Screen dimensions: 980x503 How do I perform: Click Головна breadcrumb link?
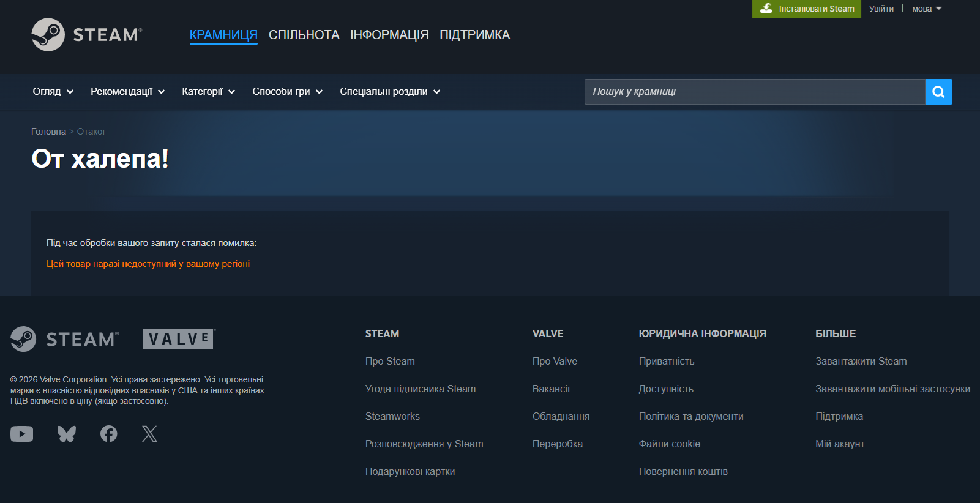pyautogui.click(x=48, y=132)
